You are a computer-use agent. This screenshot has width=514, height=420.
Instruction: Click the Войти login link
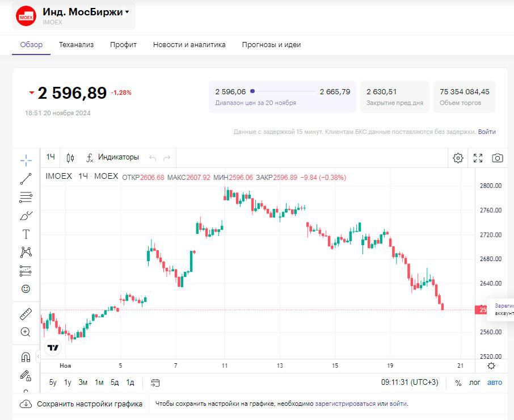(x=486, y=132)
